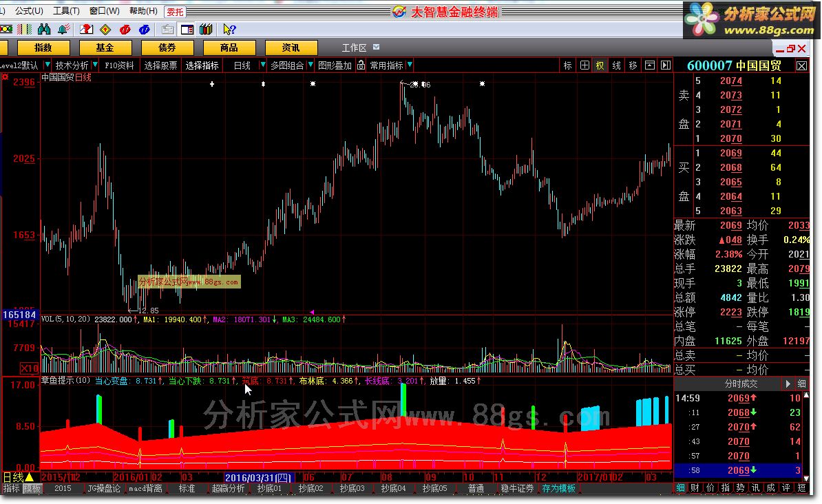Screen dimensions: 822x504
Task: Click the 存为模板 save button
Action: point(559,488)
